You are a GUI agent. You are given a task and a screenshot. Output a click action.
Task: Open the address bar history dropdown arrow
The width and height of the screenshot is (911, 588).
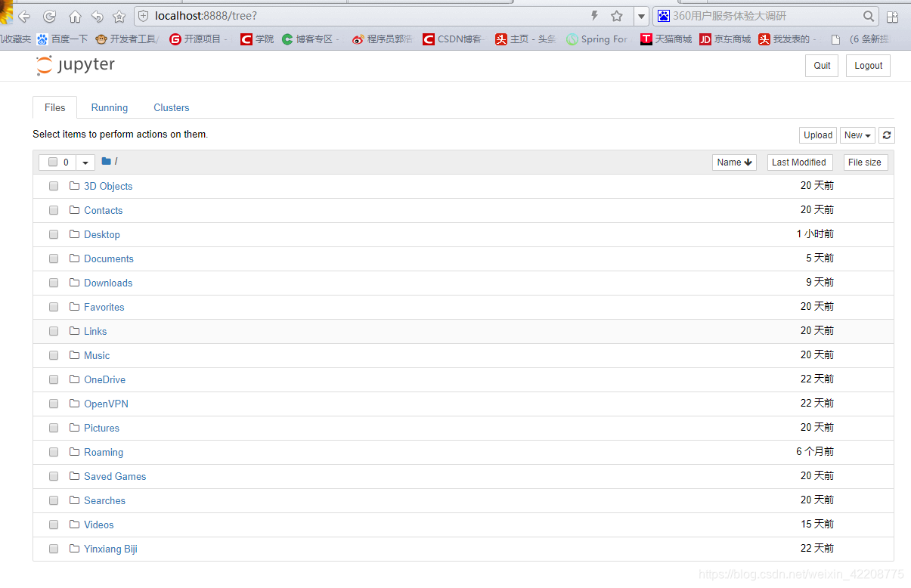[641, 16]
